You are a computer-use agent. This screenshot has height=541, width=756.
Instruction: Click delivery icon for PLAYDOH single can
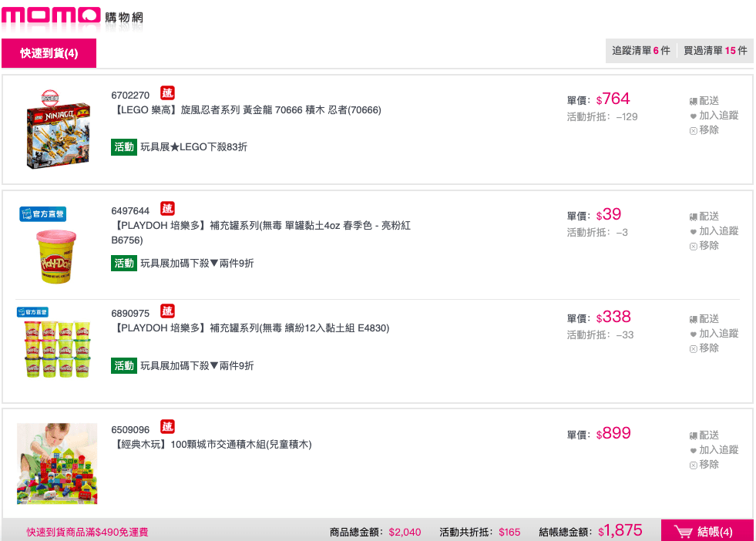coord(693,217)
